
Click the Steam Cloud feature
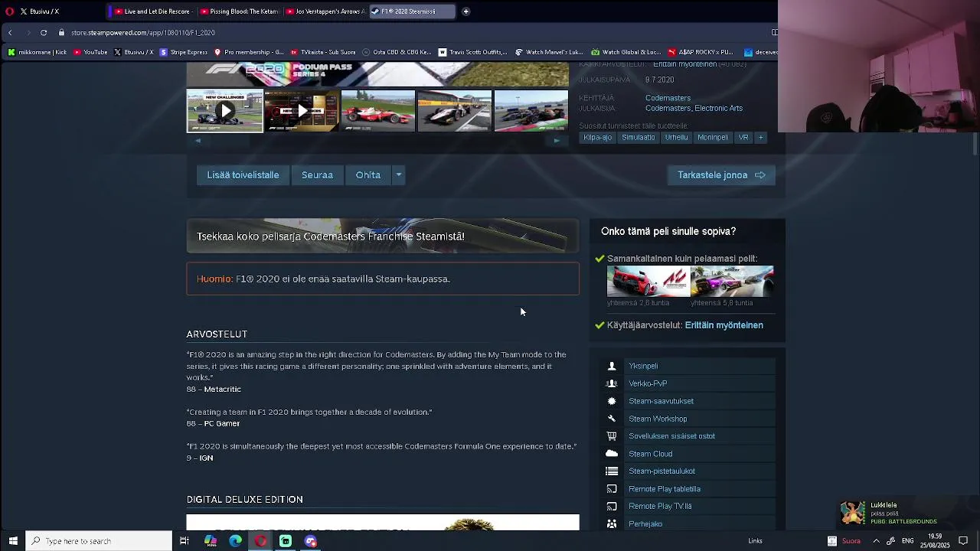pos(687,454)
